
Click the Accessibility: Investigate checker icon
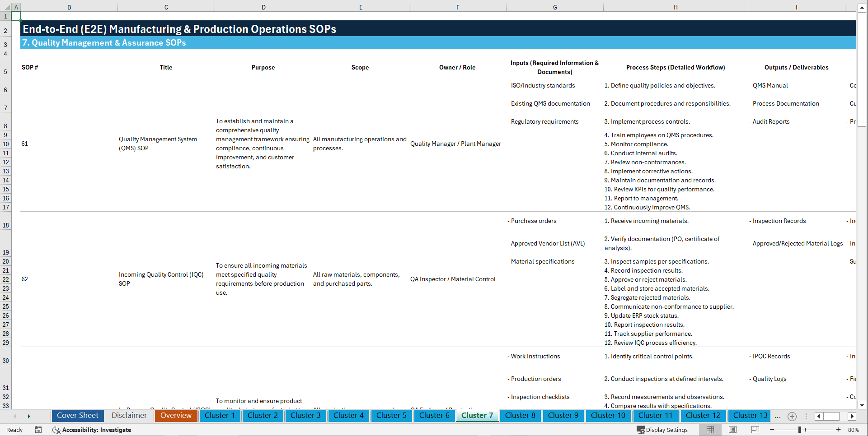tap(56, 430)
